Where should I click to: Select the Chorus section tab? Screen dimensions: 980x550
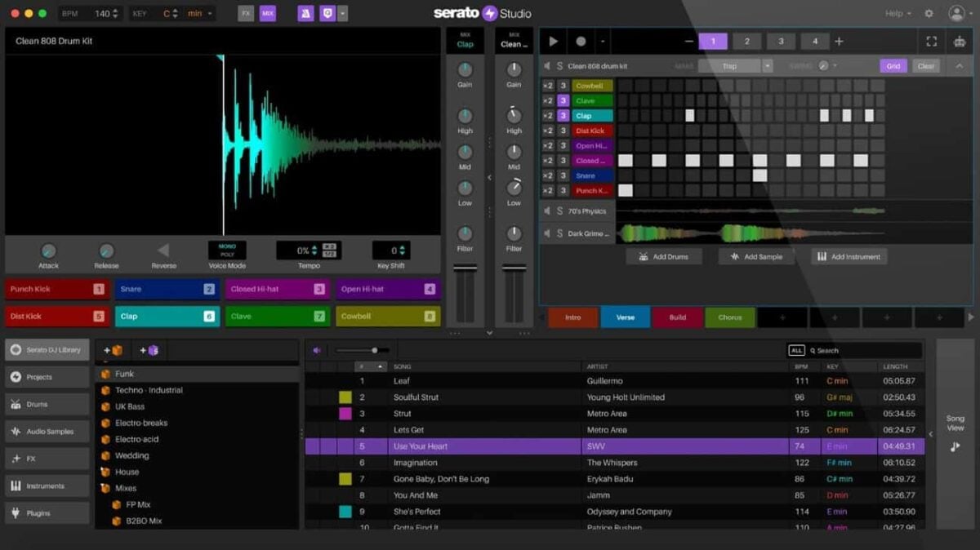tap(729, 317)
